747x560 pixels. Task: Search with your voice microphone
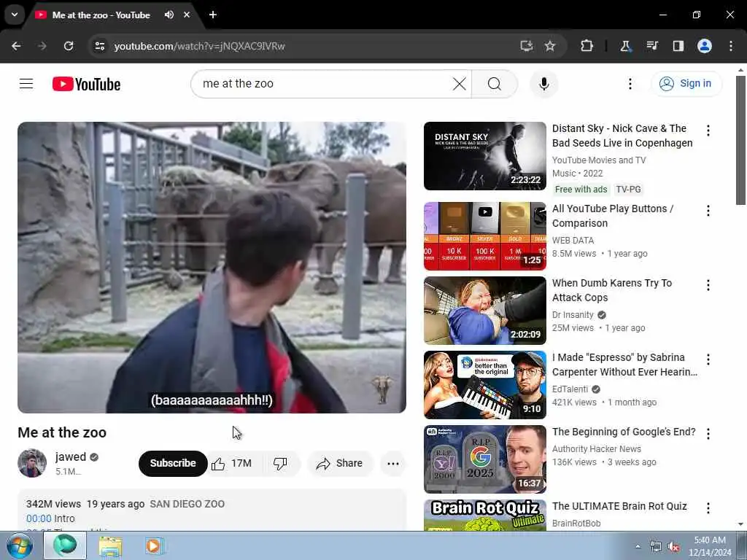(x=544, y=84)
